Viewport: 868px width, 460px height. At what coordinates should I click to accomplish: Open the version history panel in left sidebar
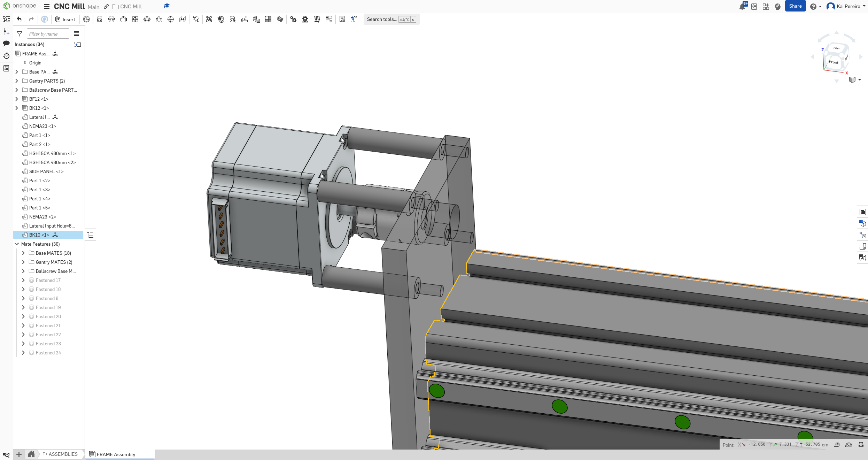[6, 56]
